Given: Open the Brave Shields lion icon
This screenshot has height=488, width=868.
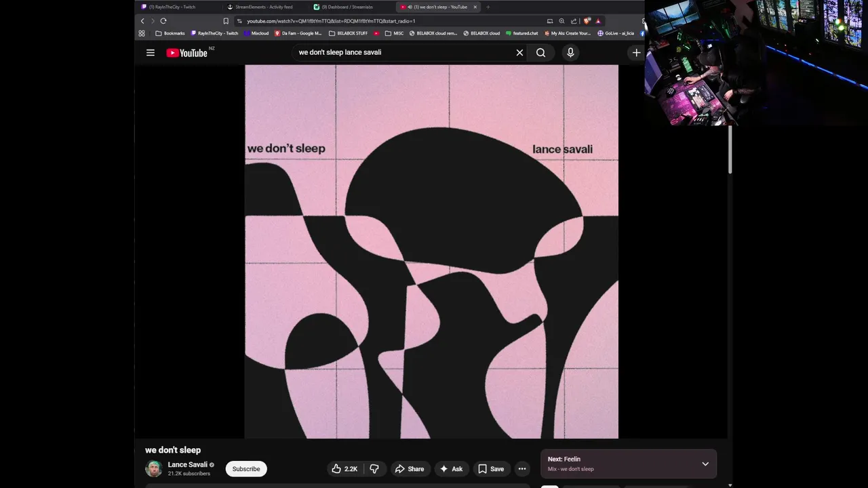Looking at the screenshot, I should tap(587, 21).
